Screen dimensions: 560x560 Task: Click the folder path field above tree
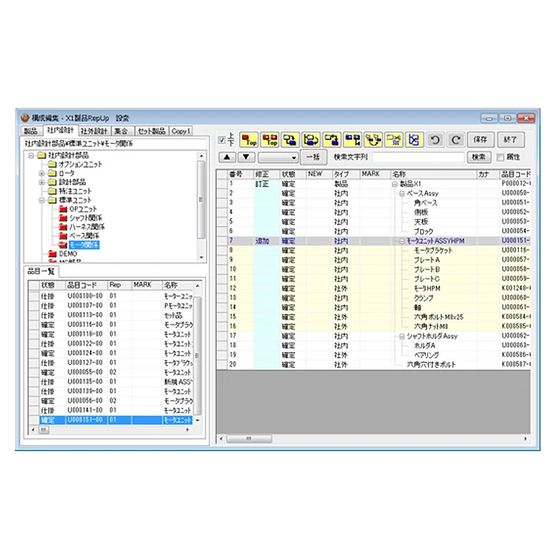[x=114, y=144]
